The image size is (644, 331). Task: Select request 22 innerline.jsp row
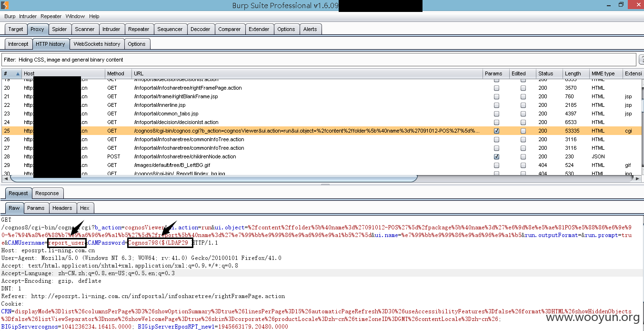(322, 105)
